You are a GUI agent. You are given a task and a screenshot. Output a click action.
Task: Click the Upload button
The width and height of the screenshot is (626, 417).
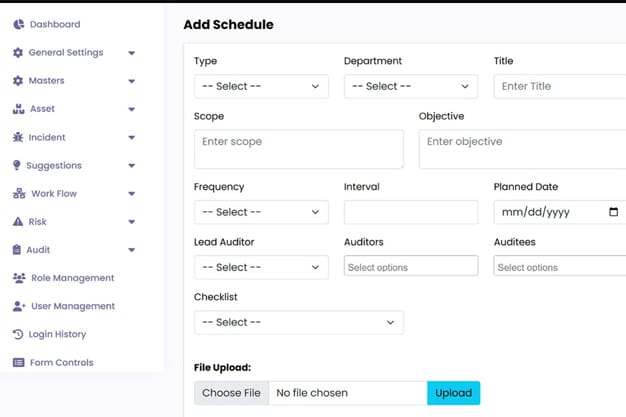point(454,393)
